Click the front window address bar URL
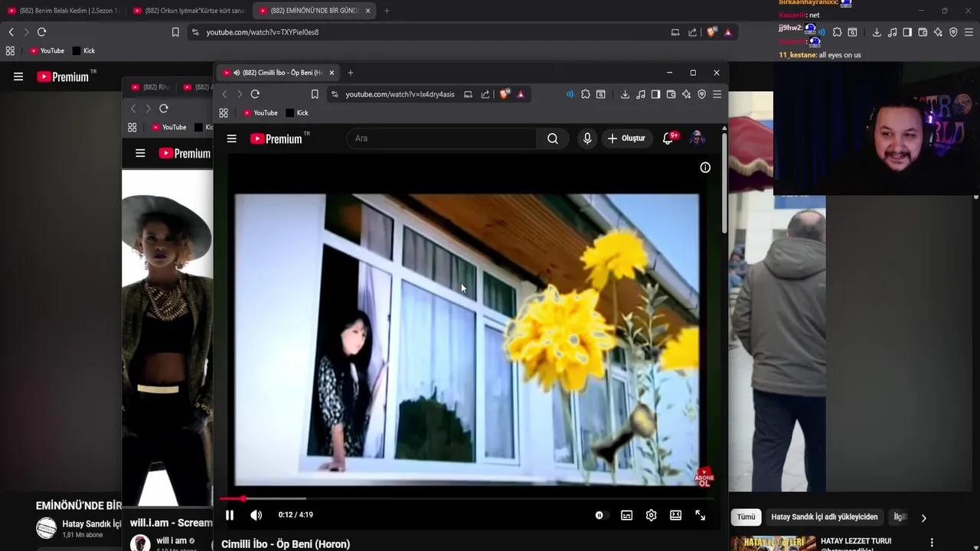Image resolution: width=980 pixels, height=551 pixels. [400, 94]
